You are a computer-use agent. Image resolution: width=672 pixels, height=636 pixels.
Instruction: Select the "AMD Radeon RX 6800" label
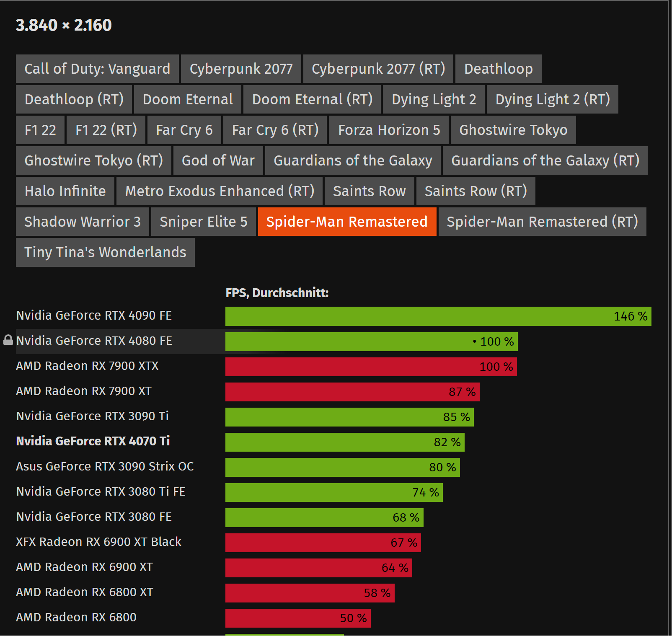tap(76, 617)
